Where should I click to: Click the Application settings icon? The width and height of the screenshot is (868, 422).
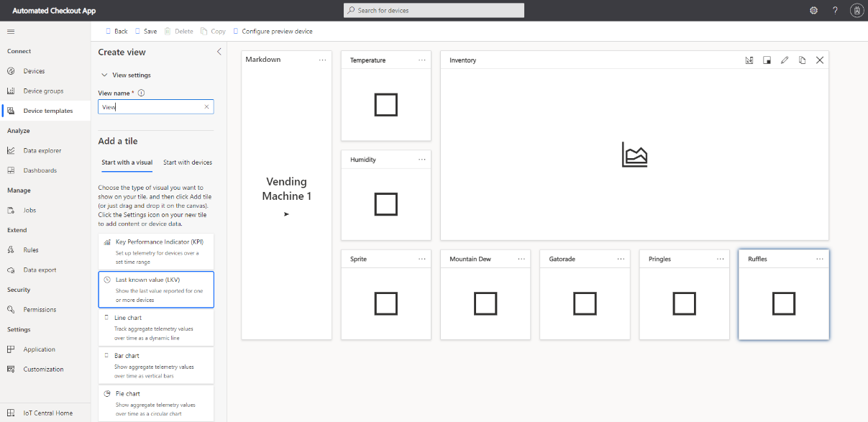(x=11, y=349)
